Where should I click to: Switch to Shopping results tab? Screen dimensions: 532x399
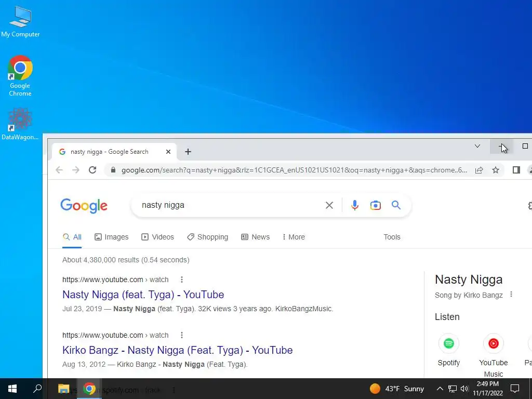tap(208, 237)
